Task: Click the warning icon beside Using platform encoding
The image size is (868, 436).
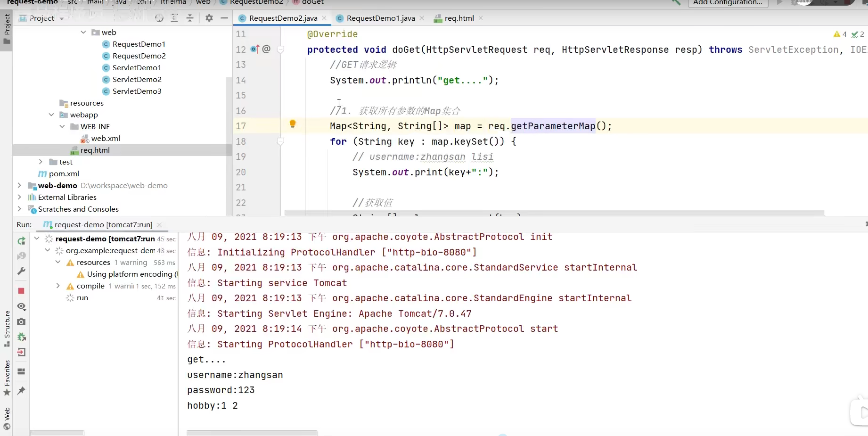Action: 81,274
